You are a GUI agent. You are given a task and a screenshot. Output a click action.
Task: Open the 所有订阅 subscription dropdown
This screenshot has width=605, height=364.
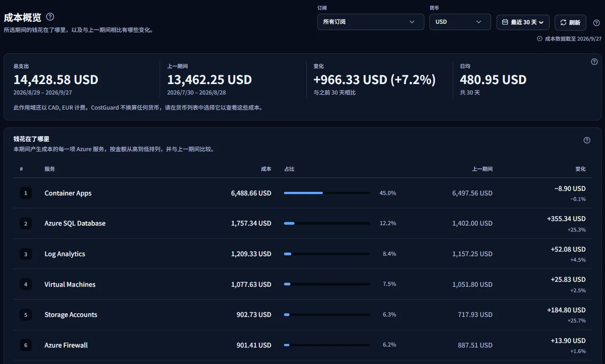pyautogui.click(x=370, y=22)
